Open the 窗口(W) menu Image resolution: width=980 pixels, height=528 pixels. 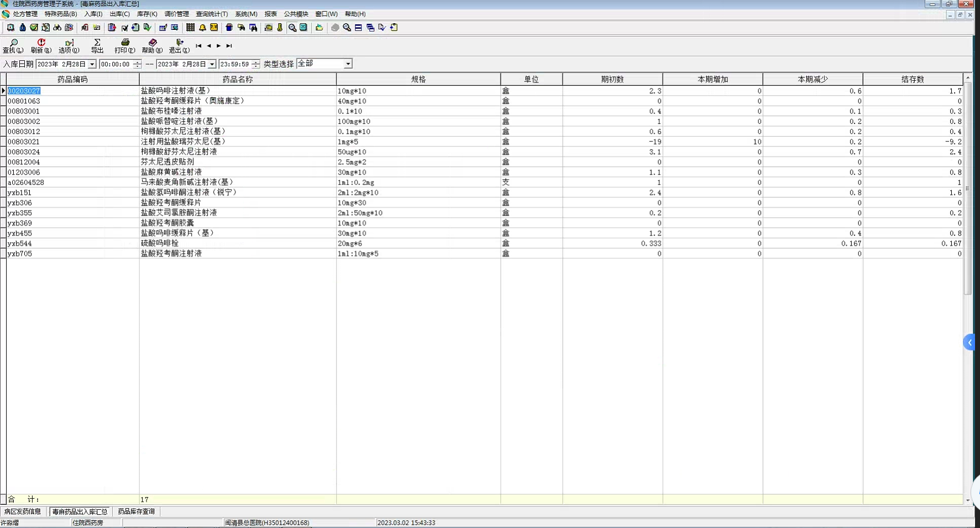click(x=327, y=14)
